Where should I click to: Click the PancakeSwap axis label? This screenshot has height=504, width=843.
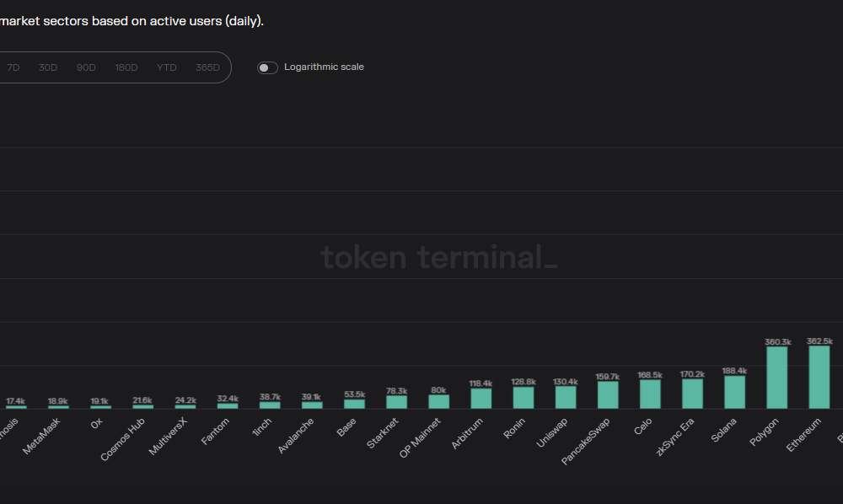pos(586,441)
